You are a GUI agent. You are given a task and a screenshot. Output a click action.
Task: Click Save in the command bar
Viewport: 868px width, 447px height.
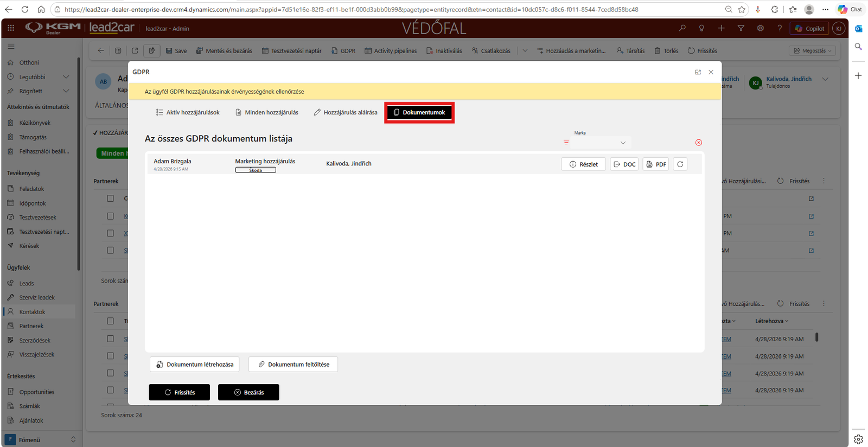176,50
